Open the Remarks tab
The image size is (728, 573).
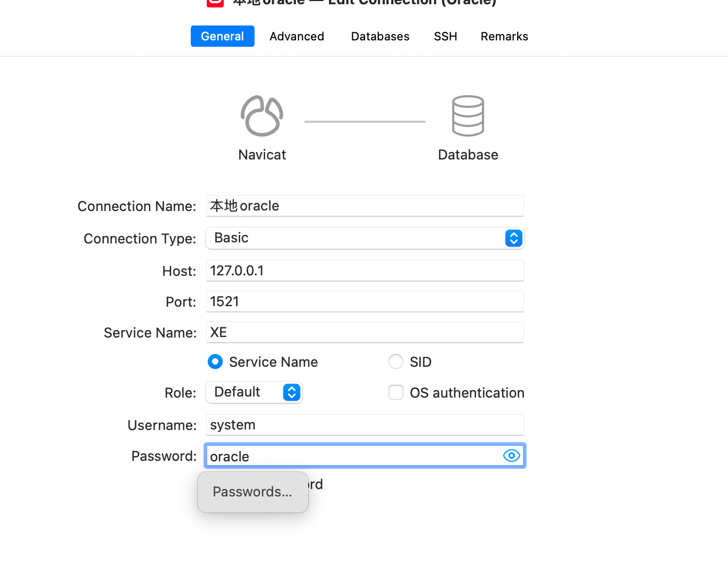click(x=504, y=36)
